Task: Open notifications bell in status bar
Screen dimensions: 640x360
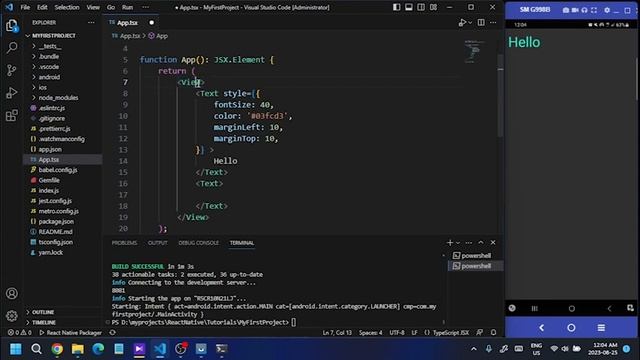Action: coord(493,333)
